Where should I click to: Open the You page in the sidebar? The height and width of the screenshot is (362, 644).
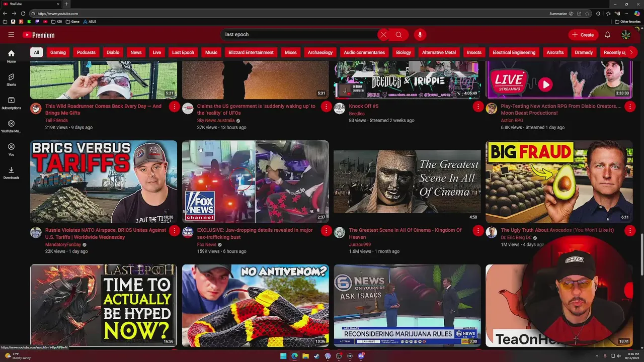pyautogui.click(x=11, y=149)
